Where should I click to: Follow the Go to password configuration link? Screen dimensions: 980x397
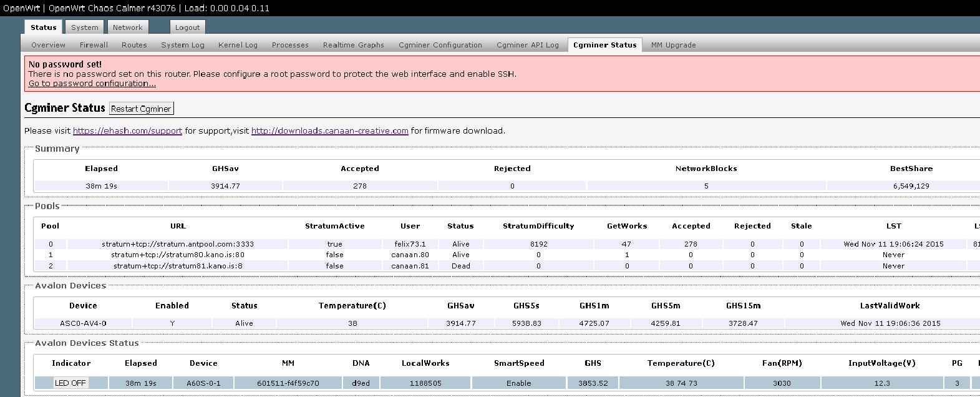pyautogui.click(x=92, y=84)
